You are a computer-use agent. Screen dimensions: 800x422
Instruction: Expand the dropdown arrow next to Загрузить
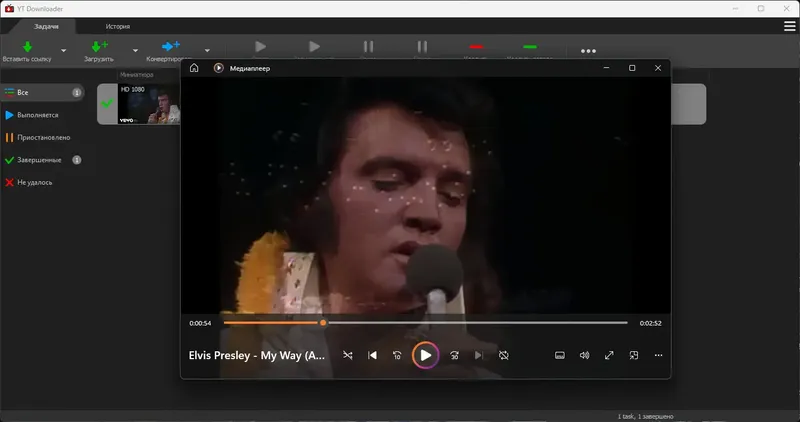[135, 51]
